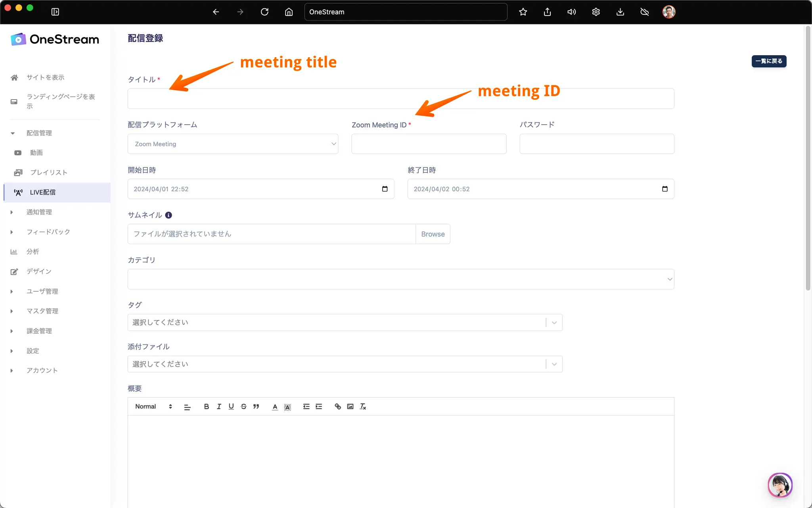Open the カテゴリ dropdown
Image resolution: width=812 pixels, height=508 pixels.
click(400, 279)
